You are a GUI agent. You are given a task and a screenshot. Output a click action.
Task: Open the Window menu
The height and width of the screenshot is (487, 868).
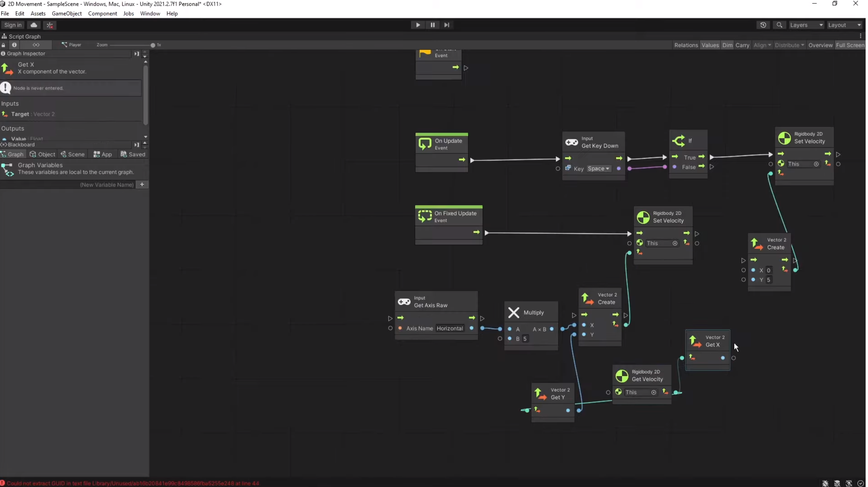click(151, 14)
